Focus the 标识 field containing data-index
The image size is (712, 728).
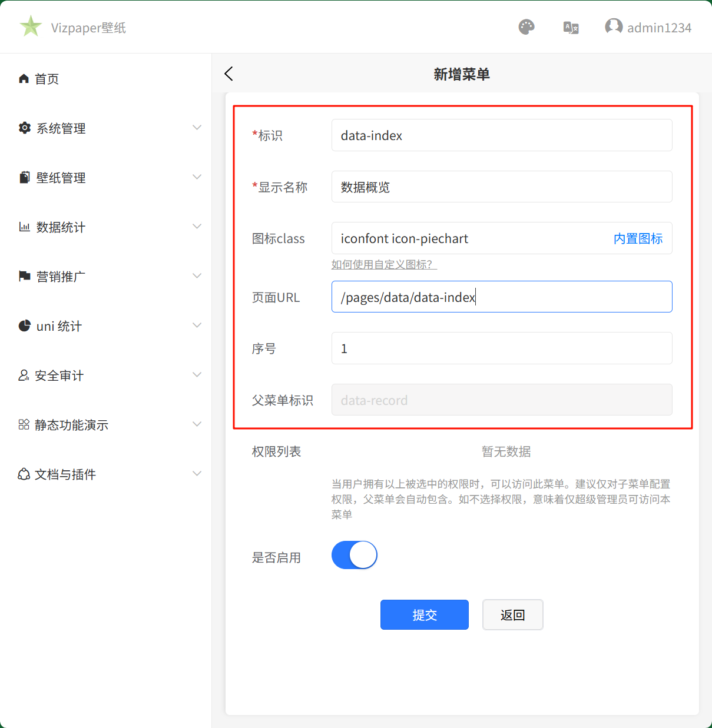[502, 135]
